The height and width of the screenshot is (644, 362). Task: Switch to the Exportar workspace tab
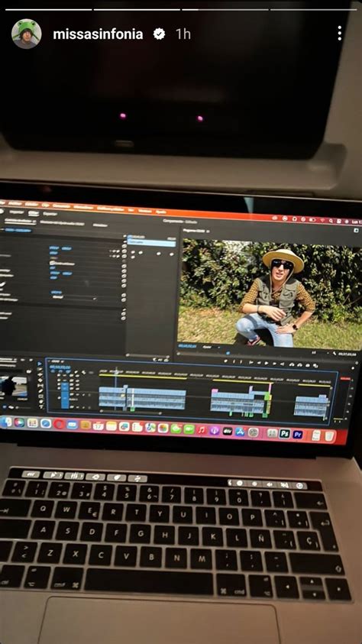point(50,214)
